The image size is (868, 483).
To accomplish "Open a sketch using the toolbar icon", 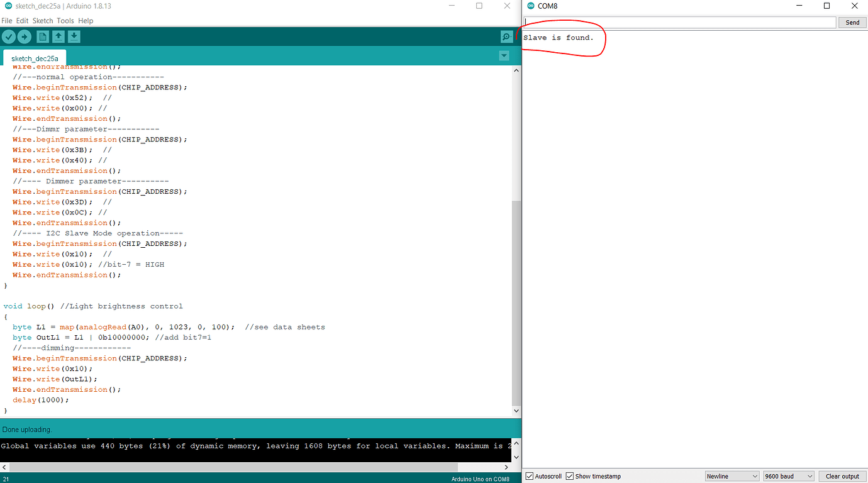I will 58,36.
